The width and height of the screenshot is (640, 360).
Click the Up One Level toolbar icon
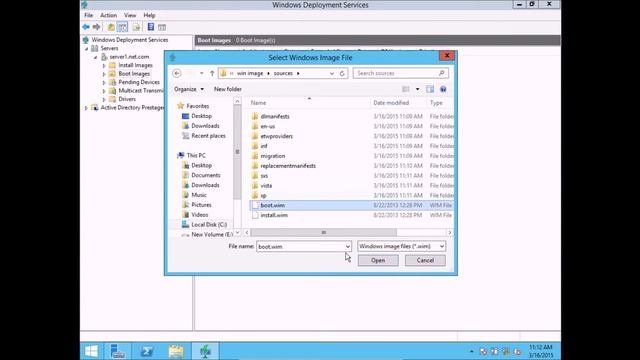coord(111,27)
